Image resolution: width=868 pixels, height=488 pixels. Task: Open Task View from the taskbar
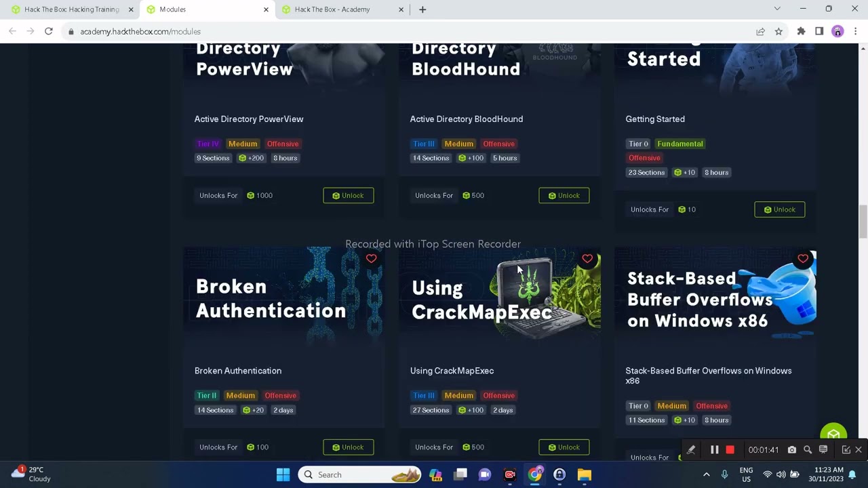tap(460, 474)
